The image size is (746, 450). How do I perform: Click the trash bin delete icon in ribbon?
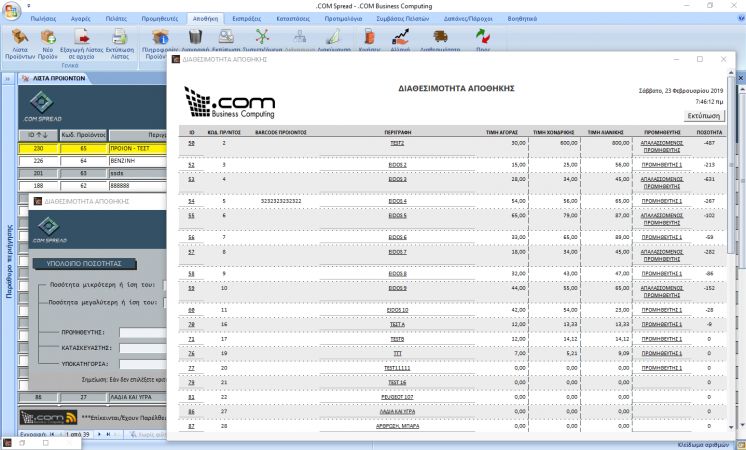[196, 37]
